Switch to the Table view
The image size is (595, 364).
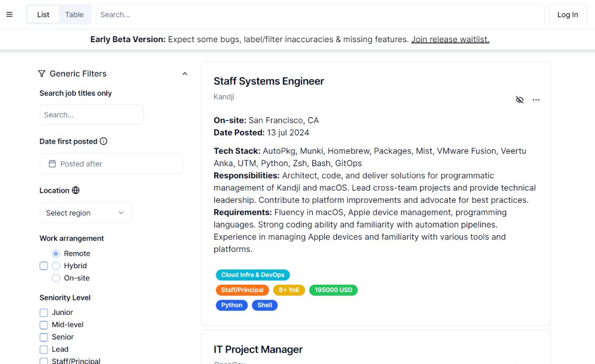[74, 14]
